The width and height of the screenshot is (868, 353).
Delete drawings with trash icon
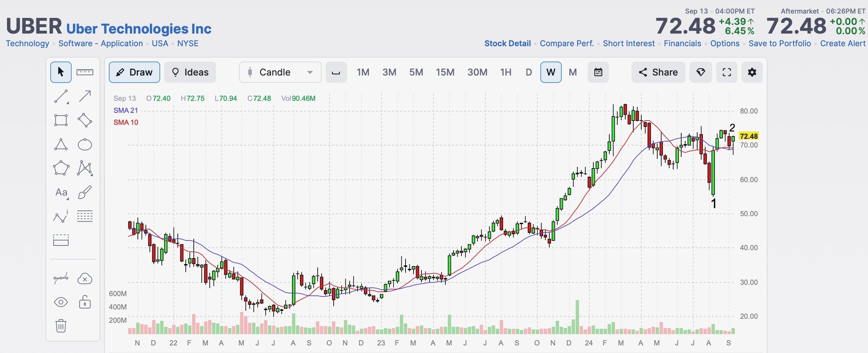61,326
